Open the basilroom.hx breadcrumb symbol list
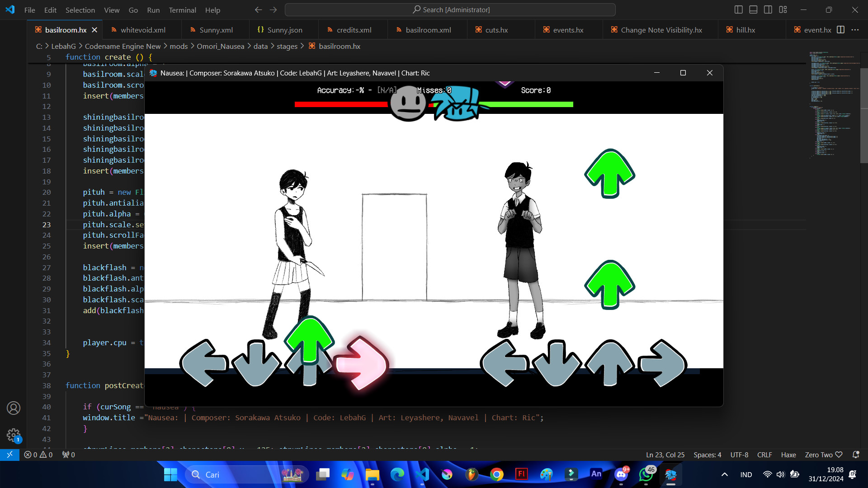The image size is (868, 488). pos(335,46)
